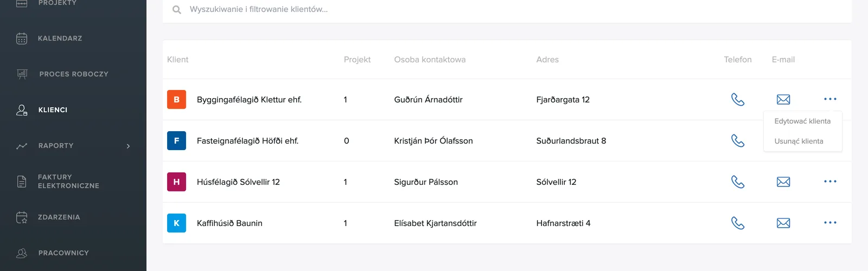Call Fasteignafélagið Höfði via phone icon
868x271 pixels.
coord(738,140)
